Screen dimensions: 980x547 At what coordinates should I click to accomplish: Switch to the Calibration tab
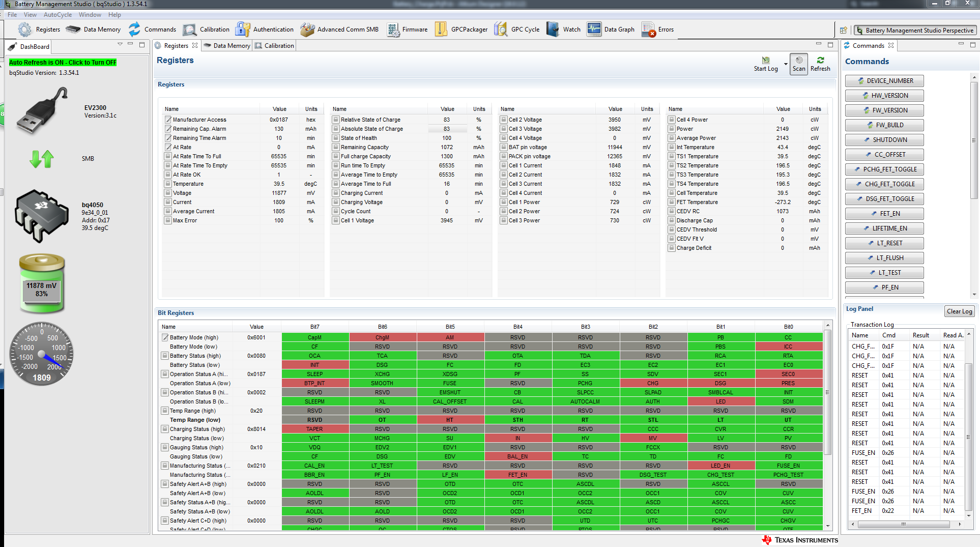pyautogui.click(x=275, y=46)
